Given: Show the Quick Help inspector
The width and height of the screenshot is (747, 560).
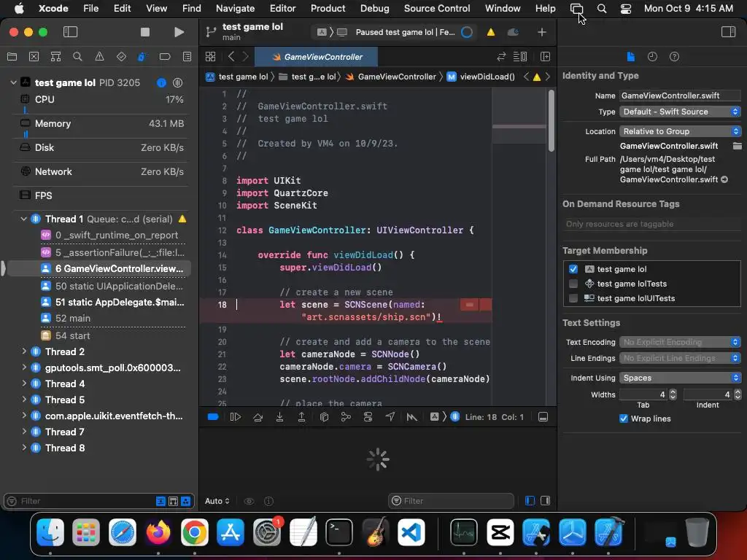Looking at the screenshot, I should coord(674,57).
